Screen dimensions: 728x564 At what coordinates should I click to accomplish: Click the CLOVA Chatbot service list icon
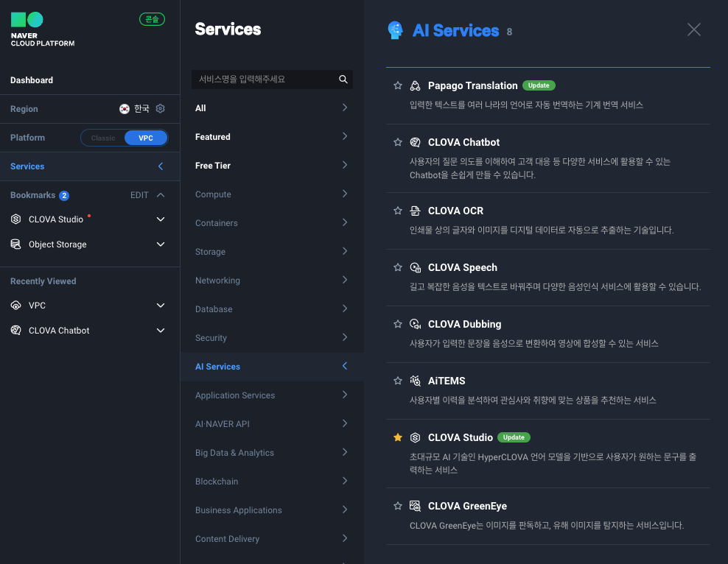[x=415, y=142]
